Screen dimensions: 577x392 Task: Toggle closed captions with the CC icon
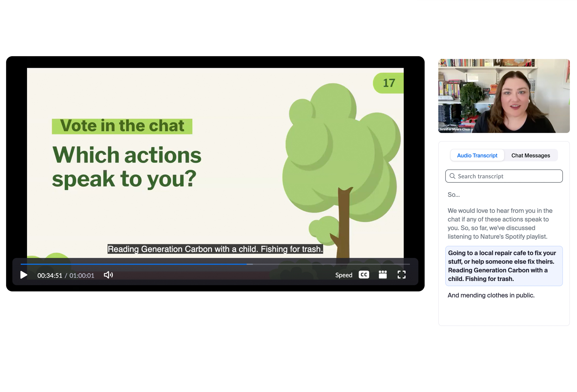click(x=364, y=275)
